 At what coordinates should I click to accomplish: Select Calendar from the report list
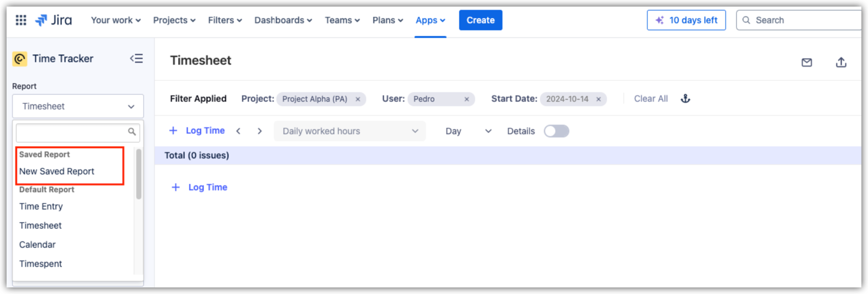click(37, 245)
